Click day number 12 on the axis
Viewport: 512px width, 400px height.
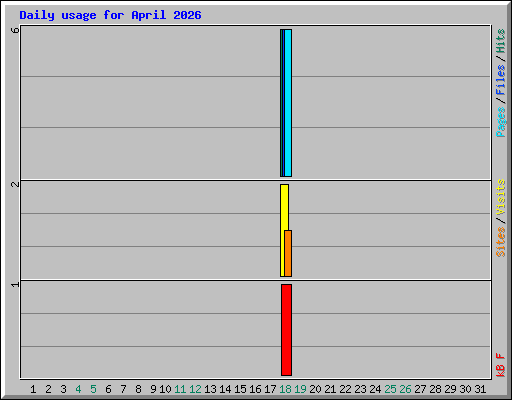195,389
